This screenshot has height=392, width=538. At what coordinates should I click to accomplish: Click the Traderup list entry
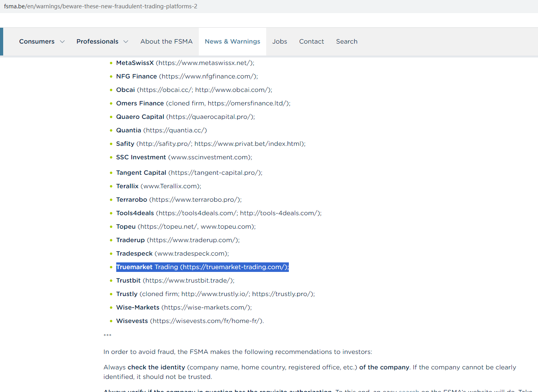point(178,240)
